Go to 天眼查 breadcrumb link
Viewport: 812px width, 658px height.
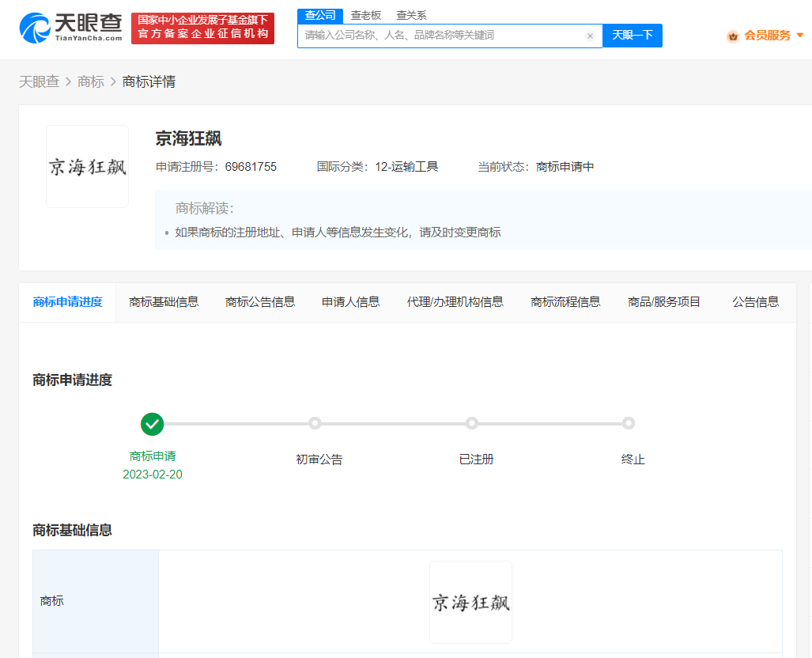pyautogui.click(x=40, y=82)
